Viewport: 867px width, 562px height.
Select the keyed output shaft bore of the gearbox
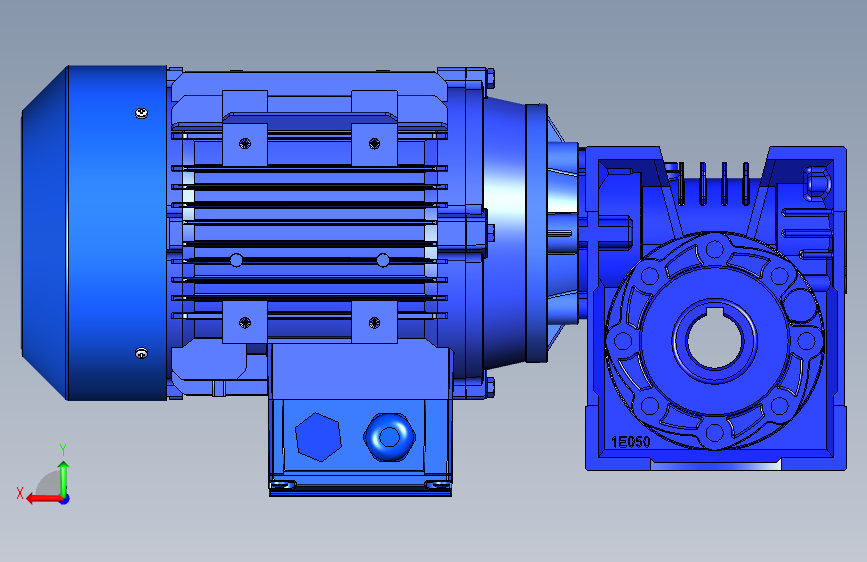pos(714,339)
